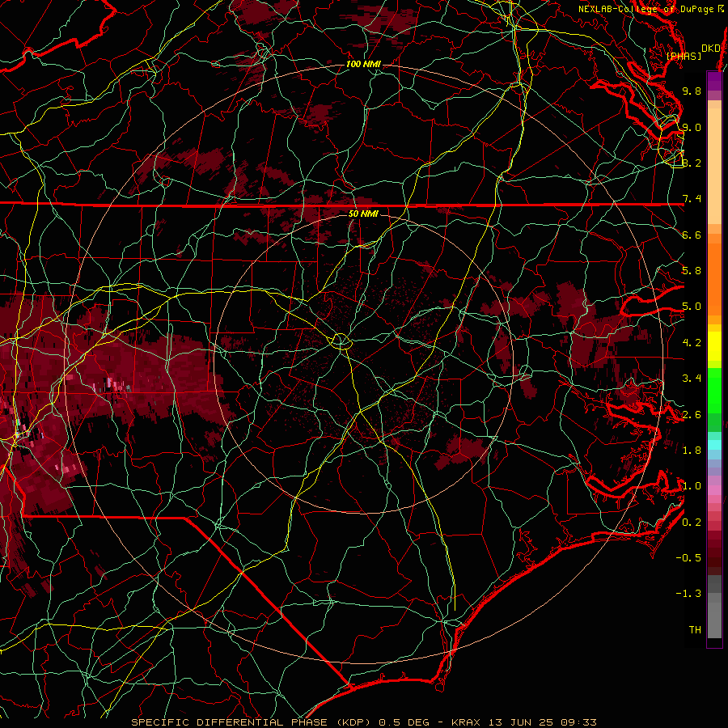Pick the bright green segment of color bar

pyautogui.click(x=714, y=390)
